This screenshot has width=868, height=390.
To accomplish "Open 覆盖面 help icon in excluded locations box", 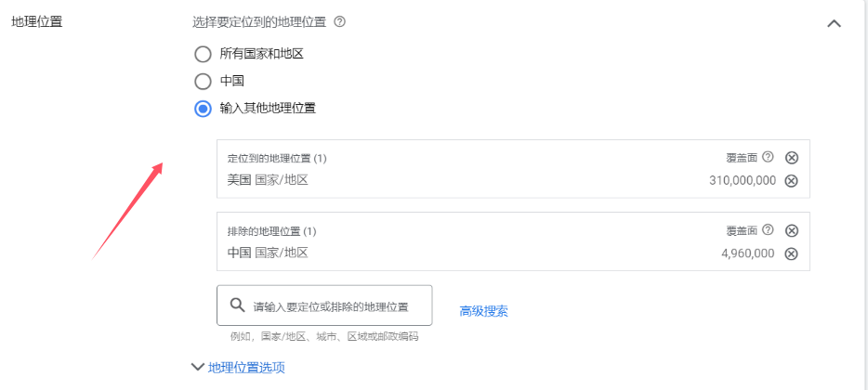I will tap(768, 230).
